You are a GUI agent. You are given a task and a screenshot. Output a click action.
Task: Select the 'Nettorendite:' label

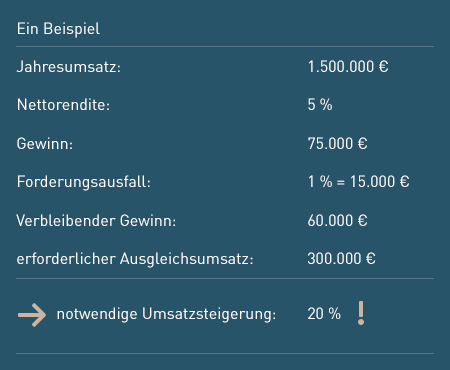point(63,105)
